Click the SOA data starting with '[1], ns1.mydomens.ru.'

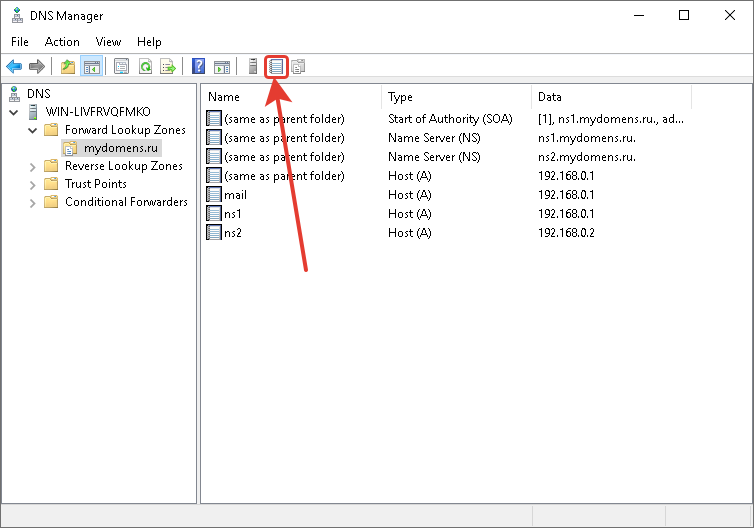pos(611,119)
